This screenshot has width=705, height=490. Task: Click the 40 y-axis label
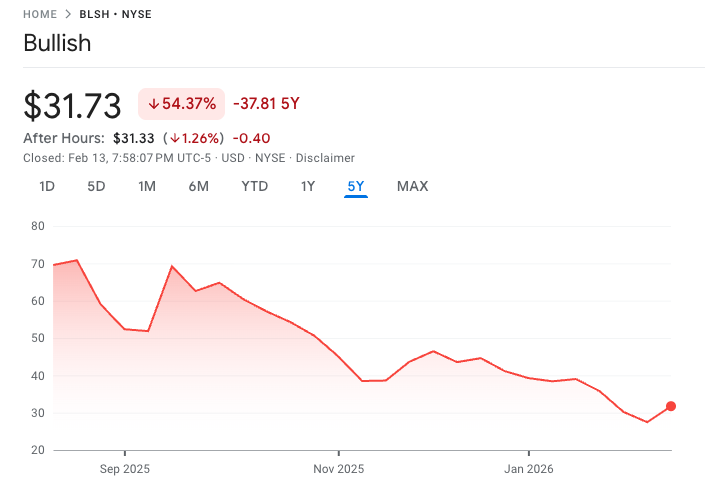point(38,376)
